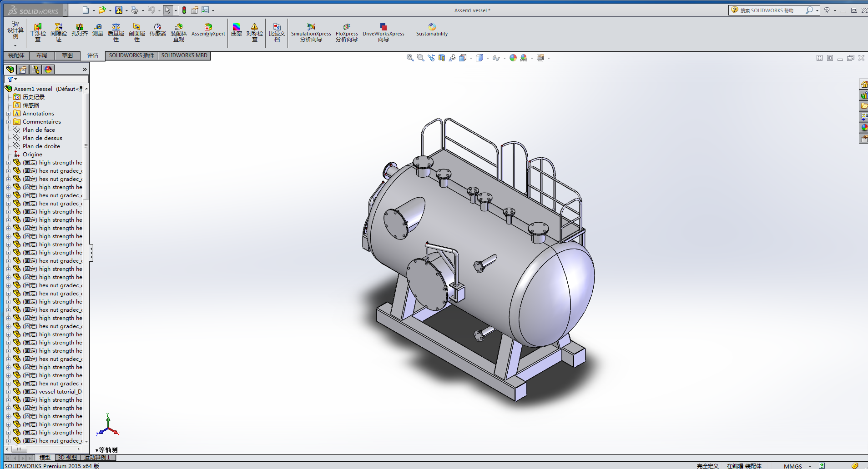The image size is (868, 469).
Task: Switch to the SOLIDWORKS MBD tab
Action: click(184, 55)
